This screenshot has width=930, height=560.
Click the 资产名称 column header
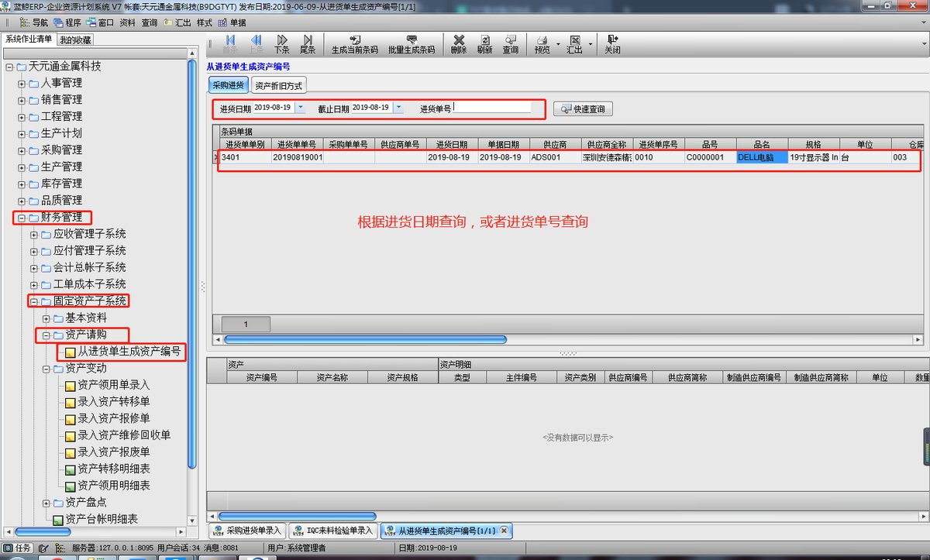click(x=332, y=378)
